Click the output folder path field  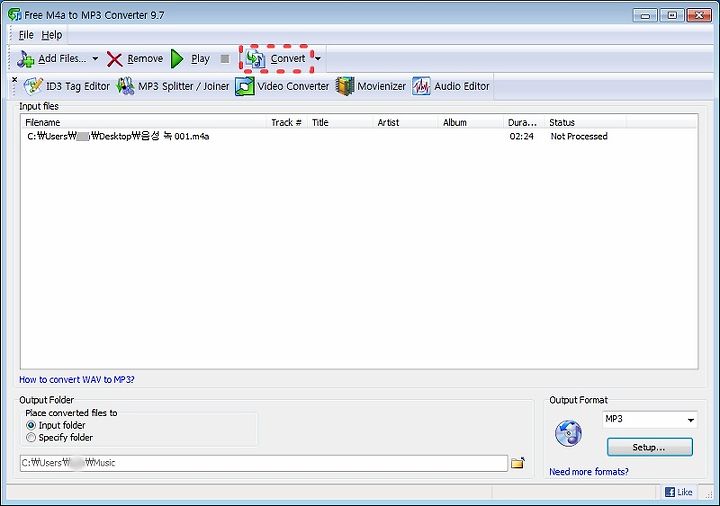point(264,463)
